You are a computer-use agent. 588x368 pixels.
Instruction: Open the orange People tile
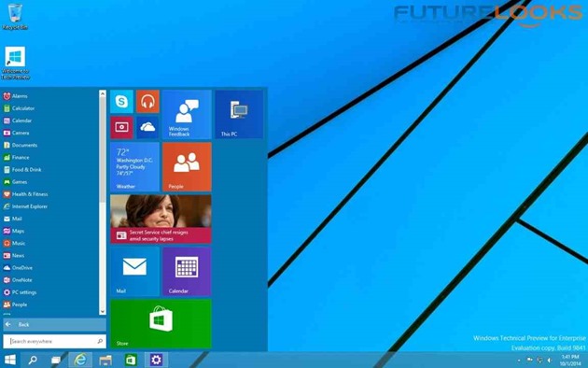[187, 167]
